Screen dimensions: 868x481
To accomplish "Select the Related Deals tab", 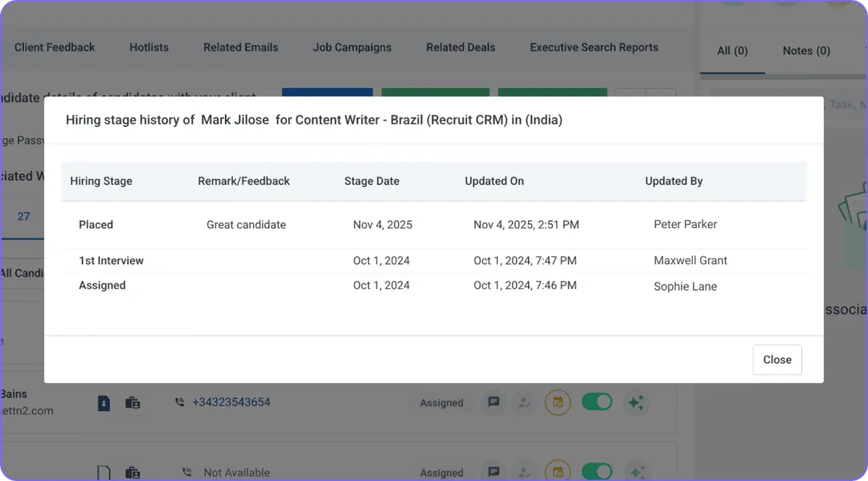I will pos(461,47).
